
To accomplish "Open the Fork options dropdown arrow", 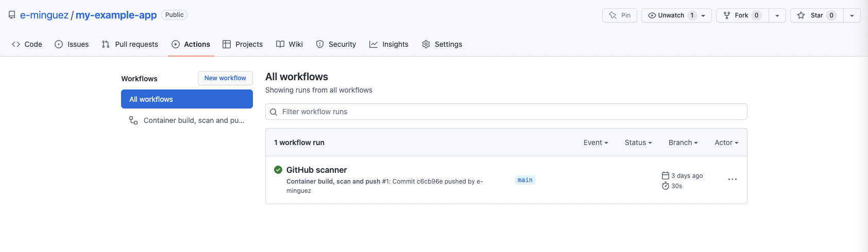I will click(x=777, y=15).
